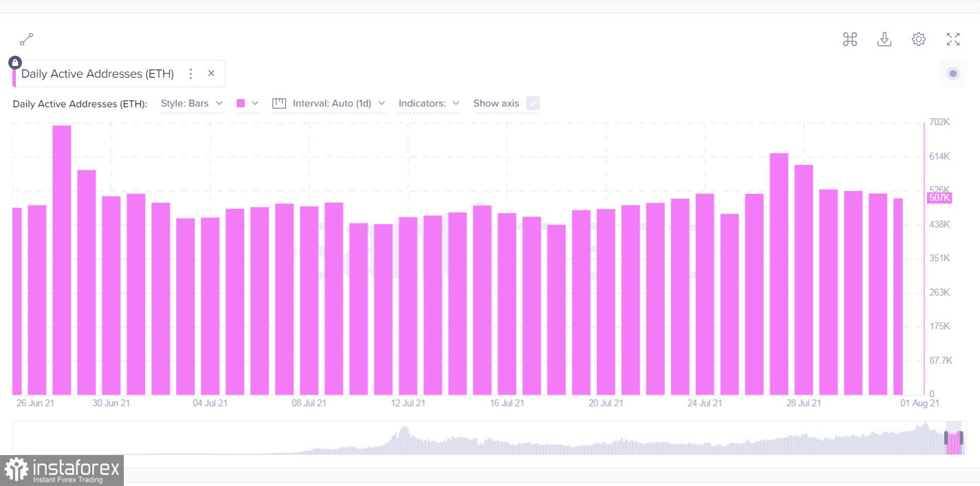The height and width of the screenshot is (486, 980).
Task: Click the InstaForex logo
Action: 62,470
